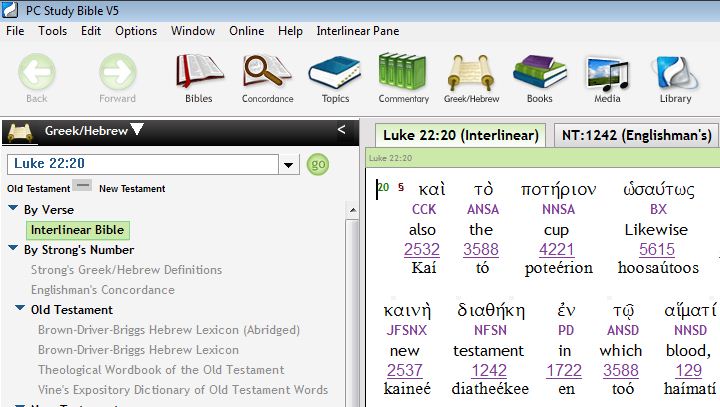The height and width of the screenshot is (407, 720).
Task: Toggle the Old Testament / New Testament switch
Action: click(x=83, y=186)
